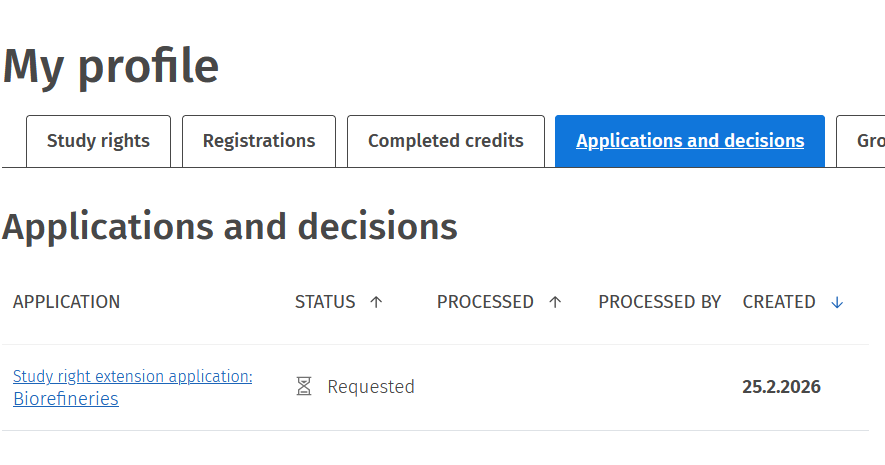
Task: Click the created date 25.2.2026
Action: (781, 387)
